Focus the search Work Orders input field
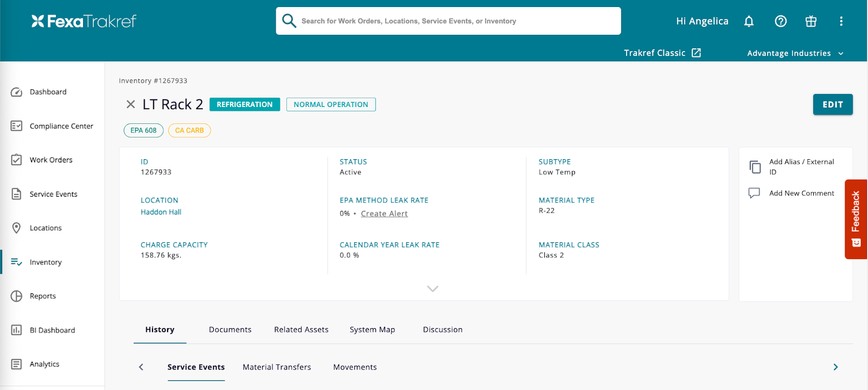Viewport: 868px width, 390px height. point(448,21)
